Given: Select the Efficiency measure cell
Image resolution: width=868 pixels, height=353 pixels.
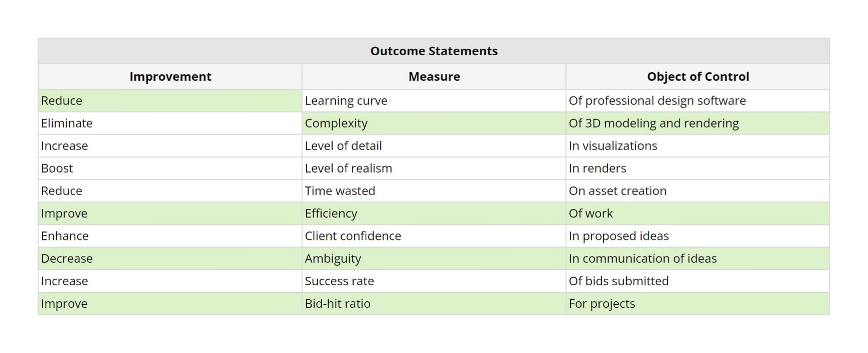Looking at the screenshot, I should point(331,214).
